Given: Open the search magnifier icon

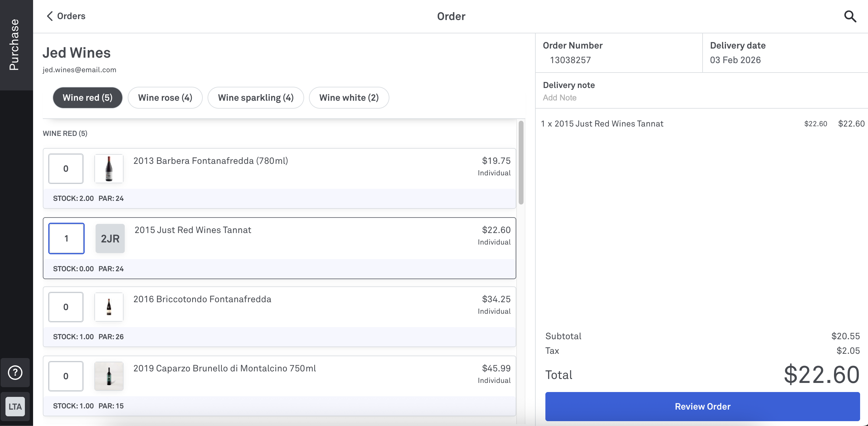Looking at the screenshot, I should (x=850, y=16).
